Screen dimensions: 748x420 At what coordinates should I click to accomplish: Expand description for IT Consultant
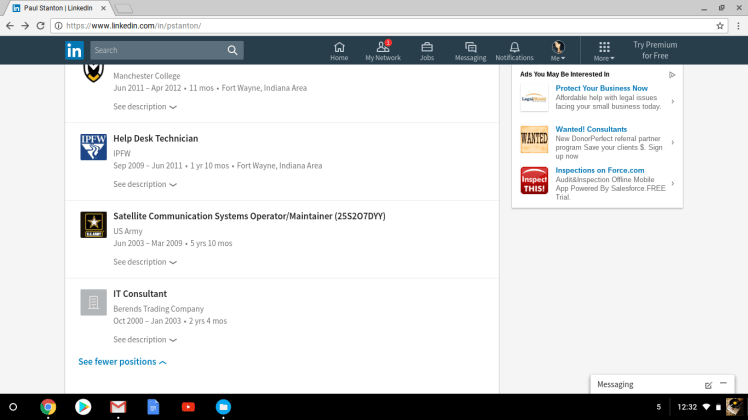[x=145, y=340]
